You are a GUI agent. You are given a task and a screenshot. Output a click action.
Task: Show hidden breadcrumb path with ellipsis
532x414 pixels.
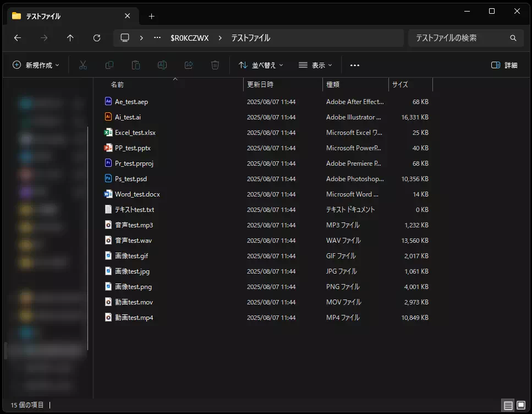click(157, 37)
